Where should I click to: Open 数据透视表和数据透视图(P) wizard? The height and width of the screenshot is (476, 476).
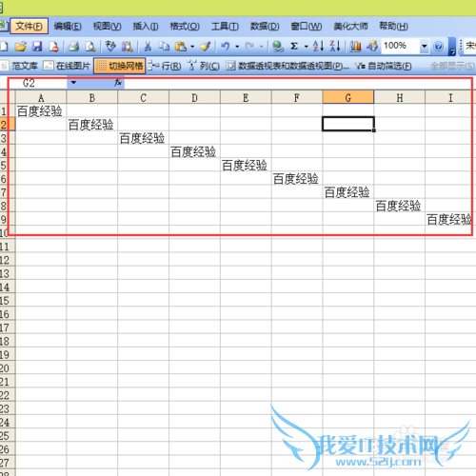pyautogui.click(x=288, y=66)
